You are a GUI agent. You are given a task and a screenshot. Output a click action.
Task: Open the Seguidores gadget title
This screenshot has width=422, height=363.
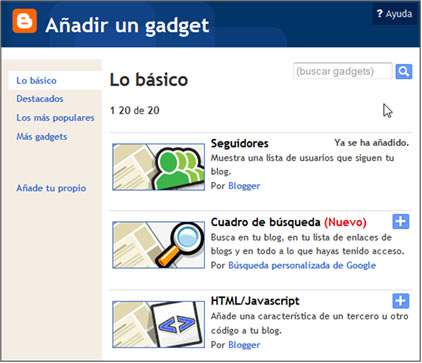[240, 143]
